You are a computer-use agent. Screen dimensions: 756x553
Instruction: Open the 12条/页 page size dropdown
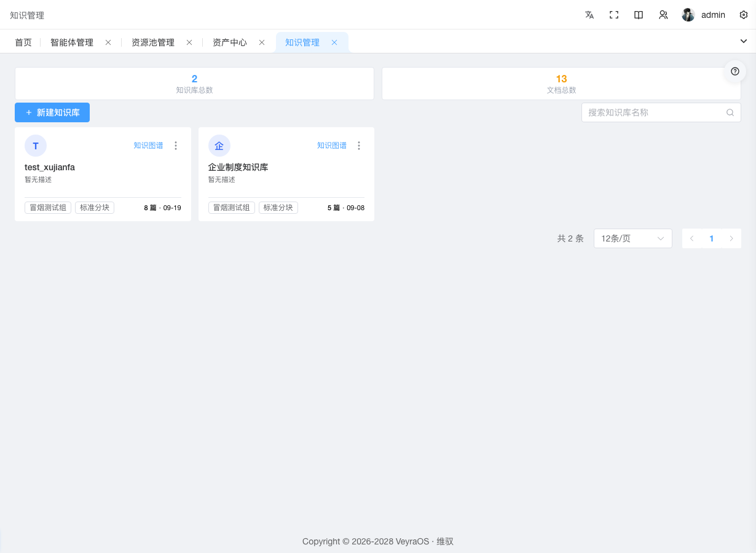[633, 238]
